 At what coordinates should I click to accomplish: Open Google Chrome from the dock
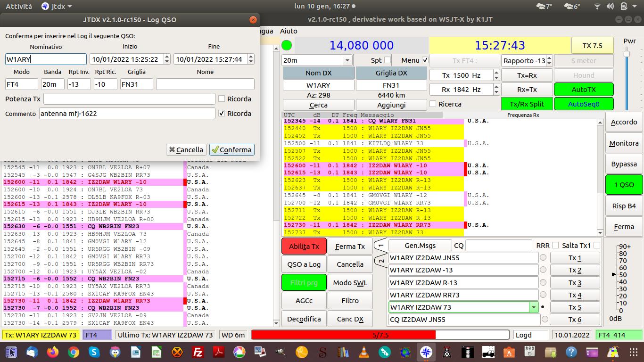[x=73, y=352]
